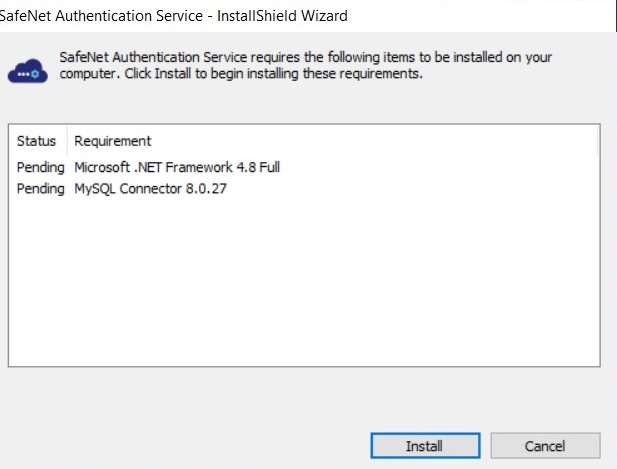
Task: Click bottom empty region inside requirements list
Action: pyautogui.click(x=300, y=345)
